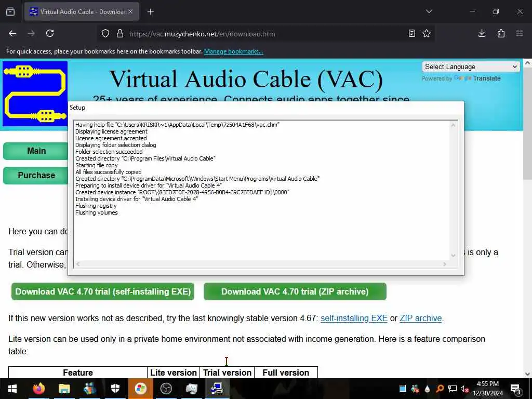Click the 'Starting file copy' log line
The height and width of the screenshot is (399, 532).
tap(96, 165)
